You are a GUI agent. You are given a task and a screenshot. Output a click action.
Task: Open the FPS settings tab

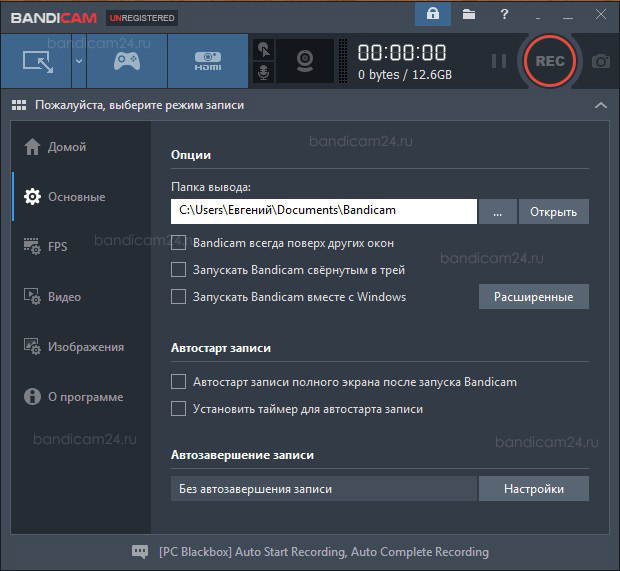pos(81,246)
